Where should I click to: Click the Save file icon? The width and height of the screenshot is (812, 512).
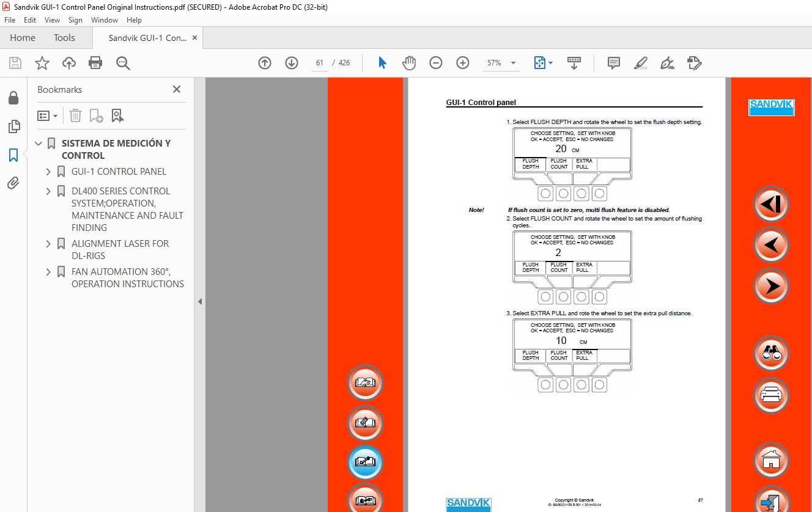click(x=15, y=63)
